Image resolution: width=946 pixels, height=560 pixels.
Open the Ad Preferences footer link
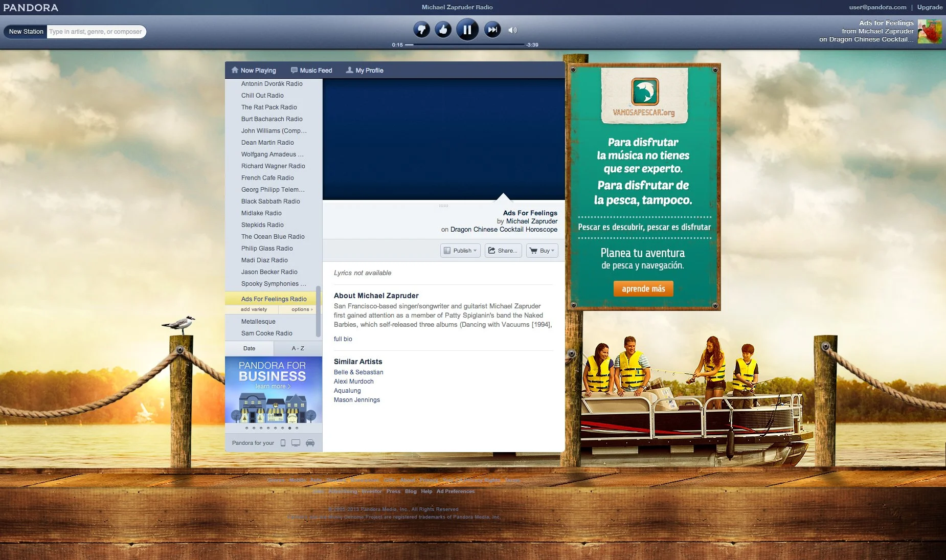point(456,491)
